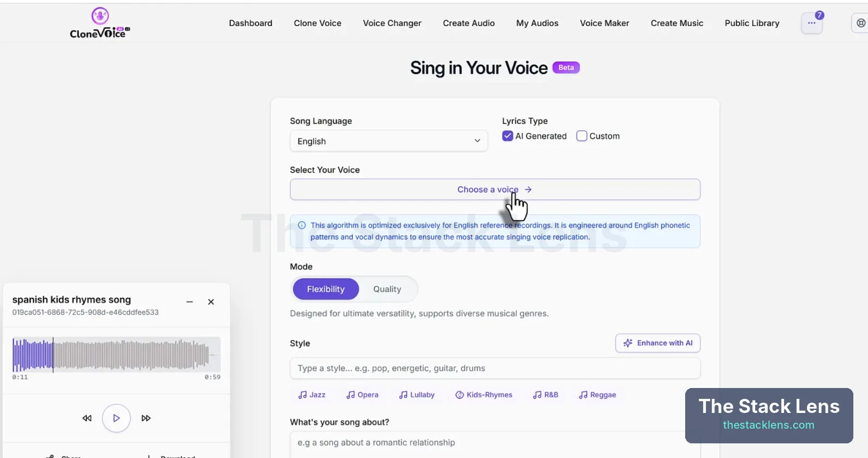Play the spanish kids rhymes song
The height and width of the screenshot is (458, 868).
(x=116, y=418)
